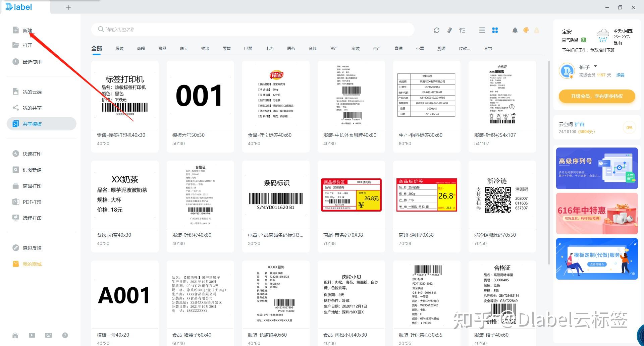Open the home icon in the bottom bar
Image resolution: width=644 pixels, height=346 pixels.
(x=15, y=335)
